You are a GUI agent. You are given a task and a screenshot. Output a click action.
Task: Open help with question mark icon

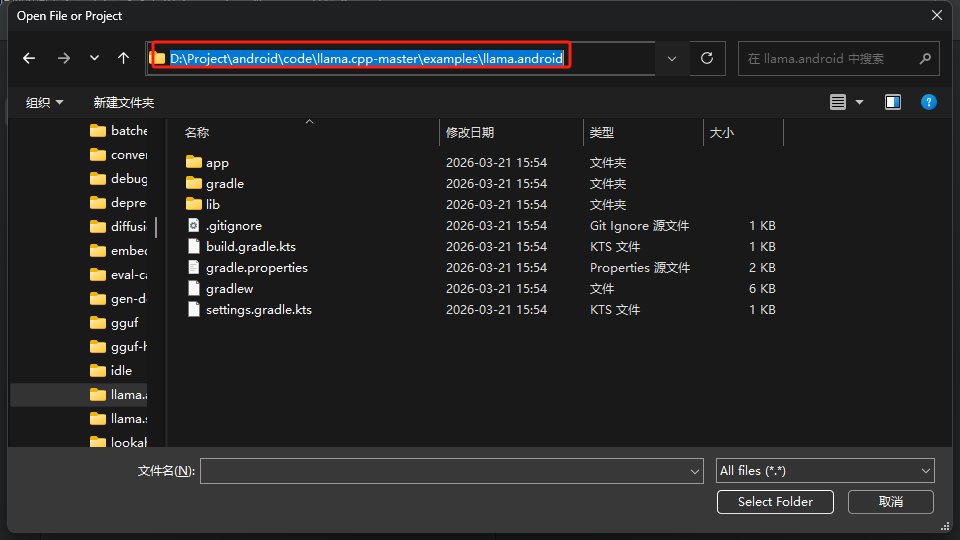click(x=929, y=102)
